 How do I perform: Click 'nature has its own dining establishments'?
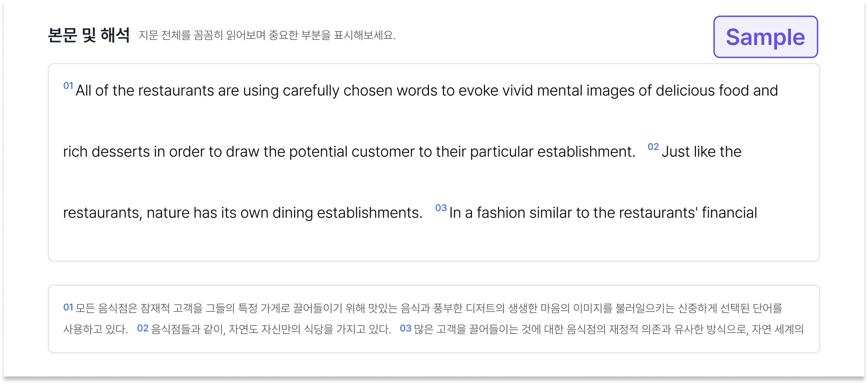click(284, 213)
